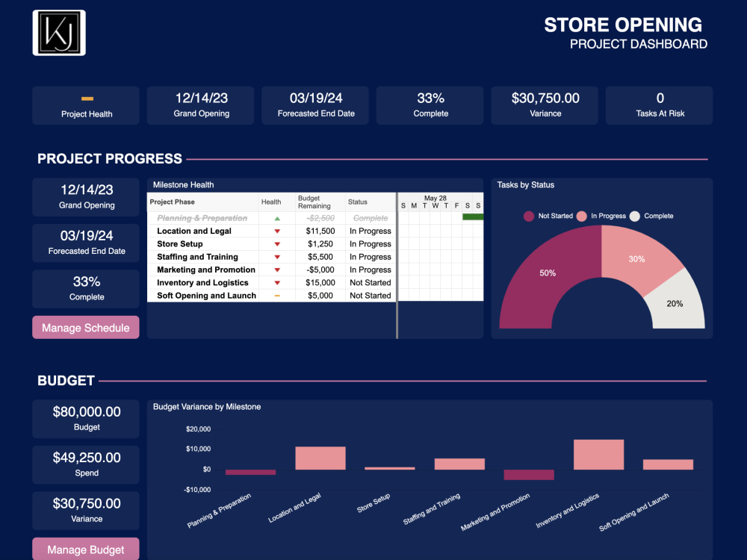Viewport: 747px width, 560px height.
Task: Click the KJ logo in the top corner
Action: coord(58,32)
